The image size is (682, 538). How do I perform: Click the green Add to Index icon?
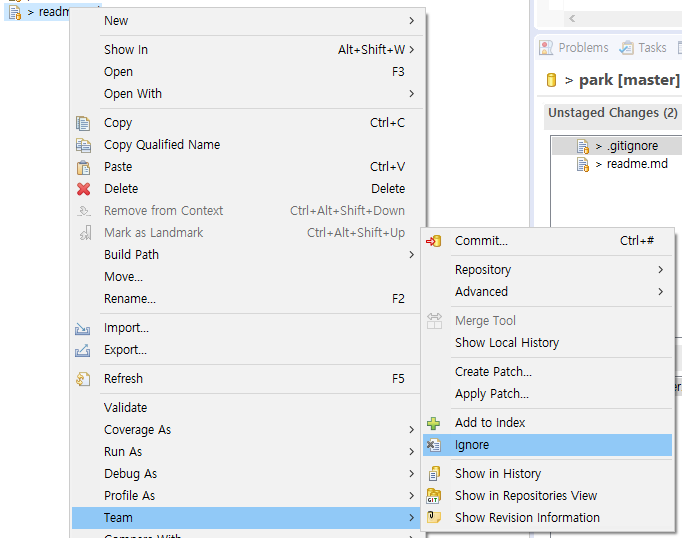coord(434,423)
